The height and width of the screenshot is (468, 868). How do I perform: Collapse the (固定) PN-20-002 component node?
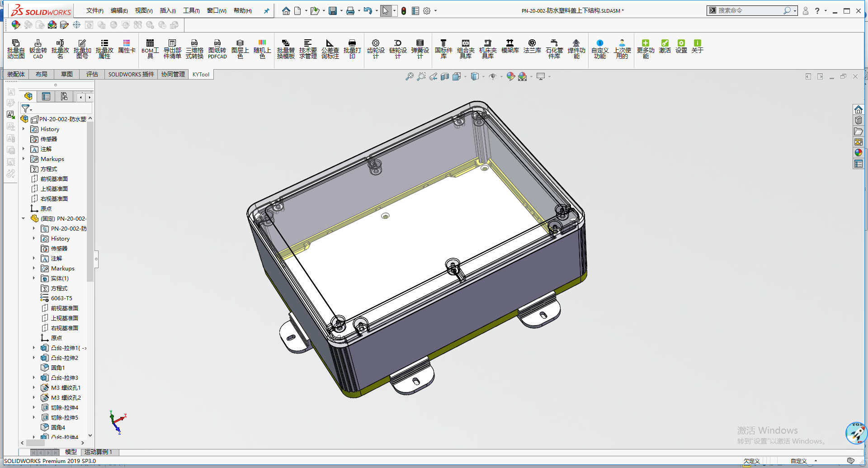coord(24,218)
